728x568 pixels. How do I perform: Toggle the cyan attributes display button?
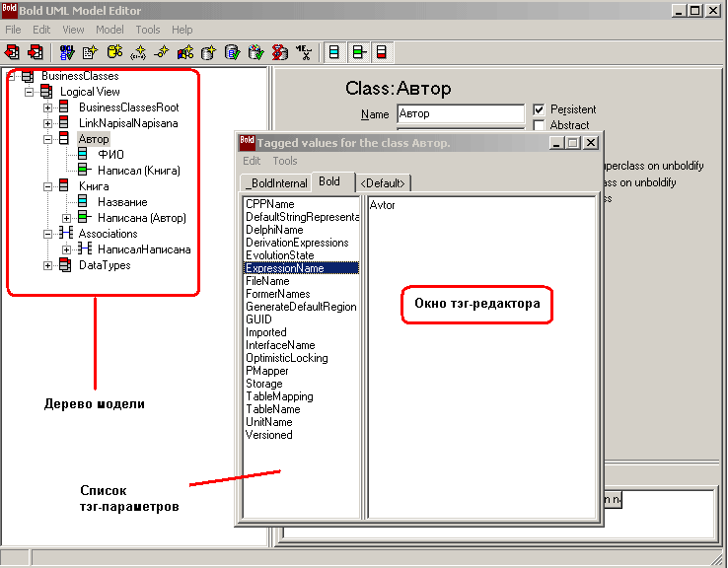334,52
